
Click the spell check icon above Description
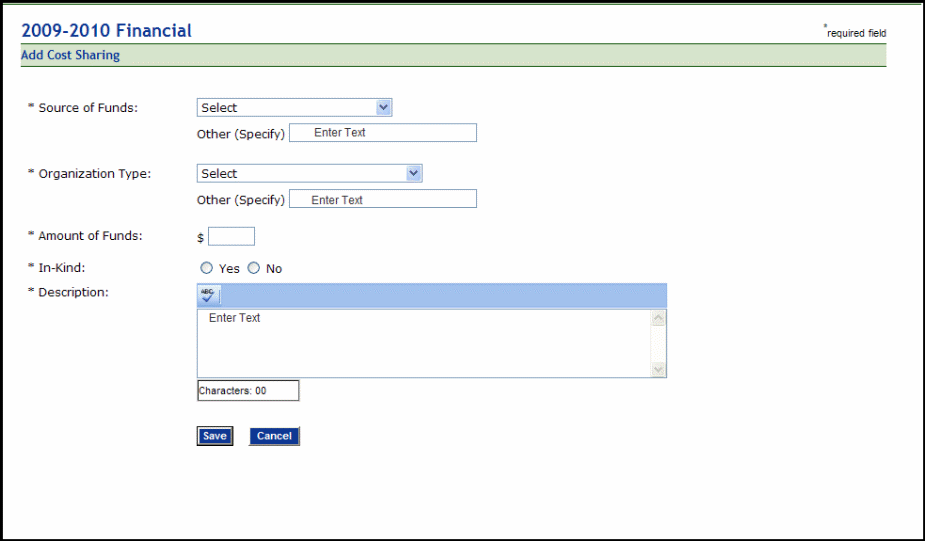208,294
